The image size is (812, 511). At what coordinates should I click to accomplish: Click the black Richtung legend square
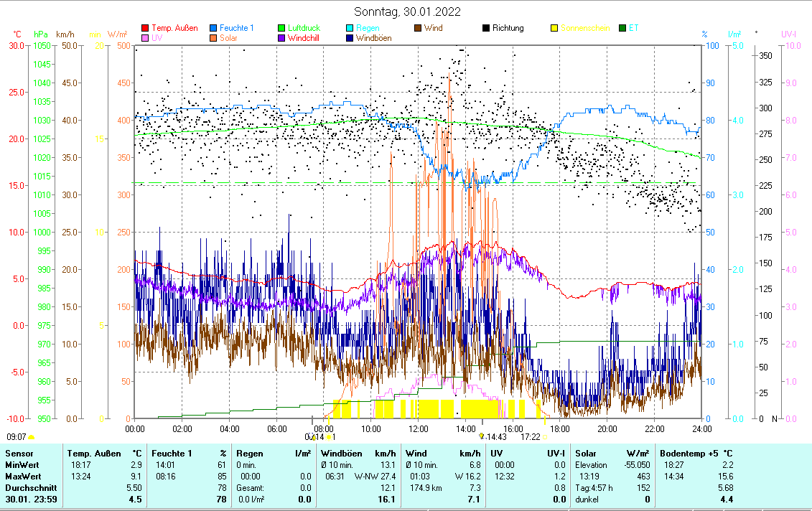[486, 29]
